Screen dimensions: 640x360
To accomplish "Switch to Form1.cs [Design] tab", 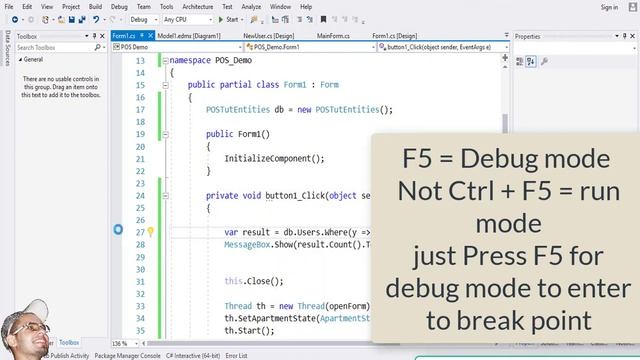I will (x=394, y=36).
